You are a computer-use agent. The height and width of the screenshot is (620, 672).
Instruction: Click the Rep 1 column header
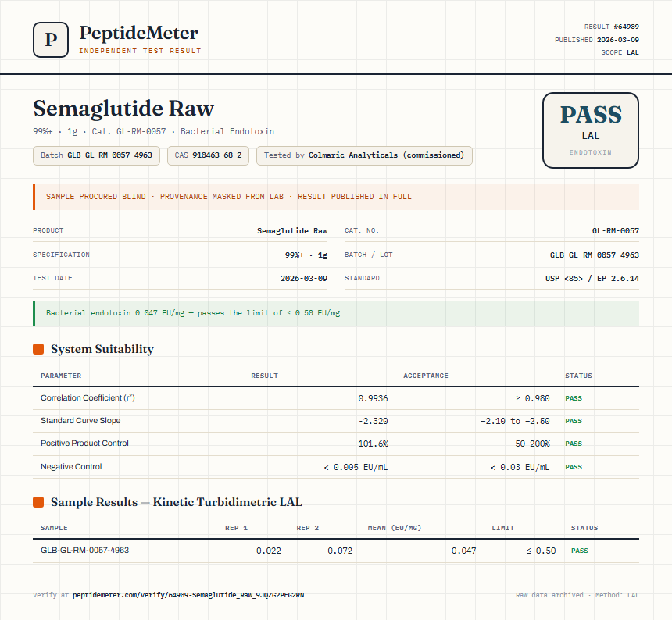click(x=236, y=528)
